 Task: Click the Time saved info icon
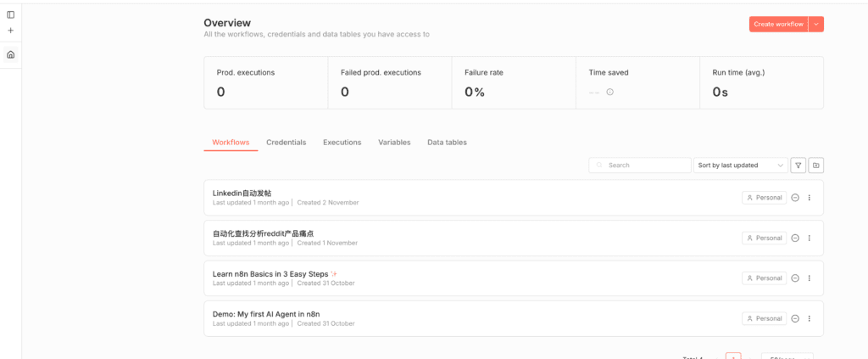(609, 92)
